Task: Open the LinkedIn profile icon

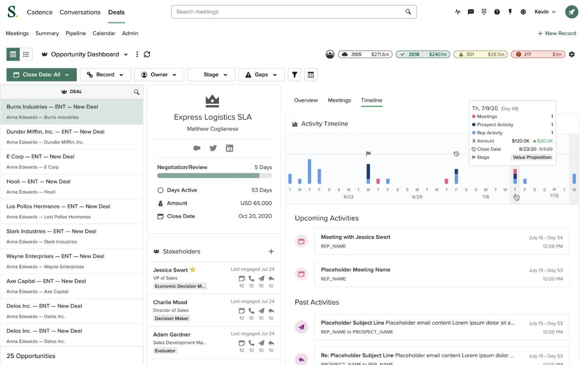Action: 230,148
